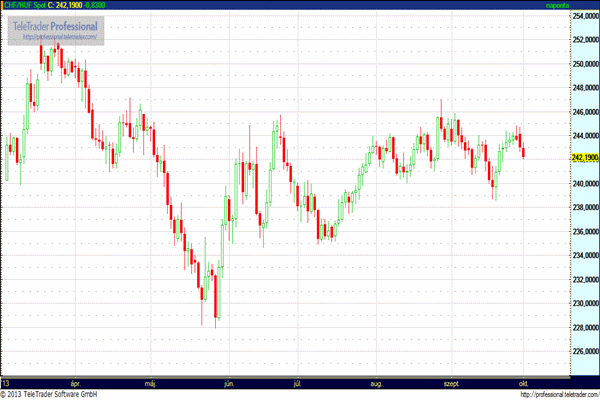Select the 'júl.' marker on time axis
Screen dimensions: 600x400
pyautogui.click(x=298, y=382)
